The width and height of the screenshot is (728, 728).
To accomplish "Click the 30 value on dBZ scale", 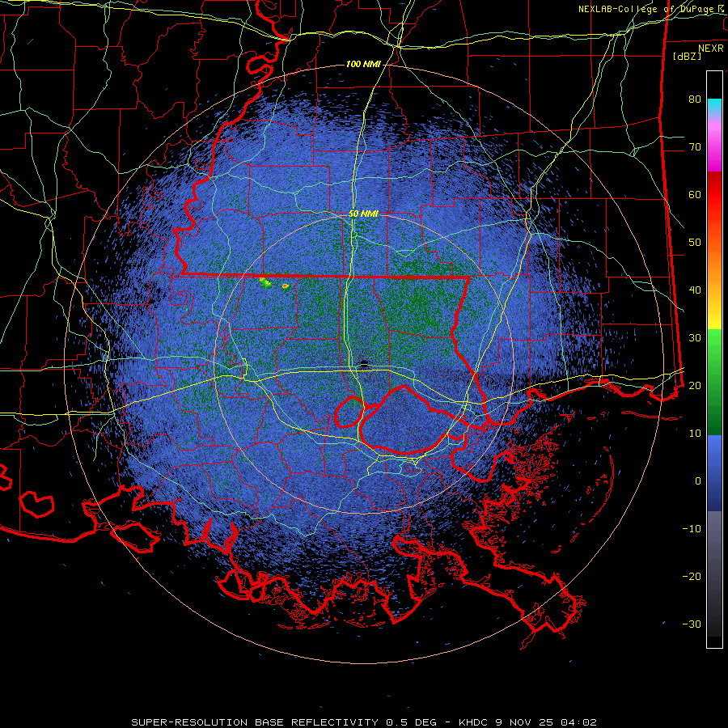I will 695,338.
